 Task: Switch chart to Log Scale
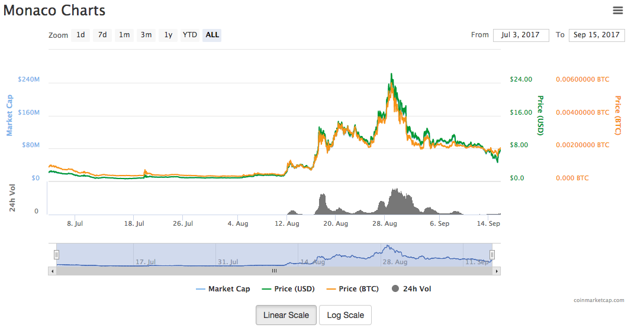(x=346, y=315)
